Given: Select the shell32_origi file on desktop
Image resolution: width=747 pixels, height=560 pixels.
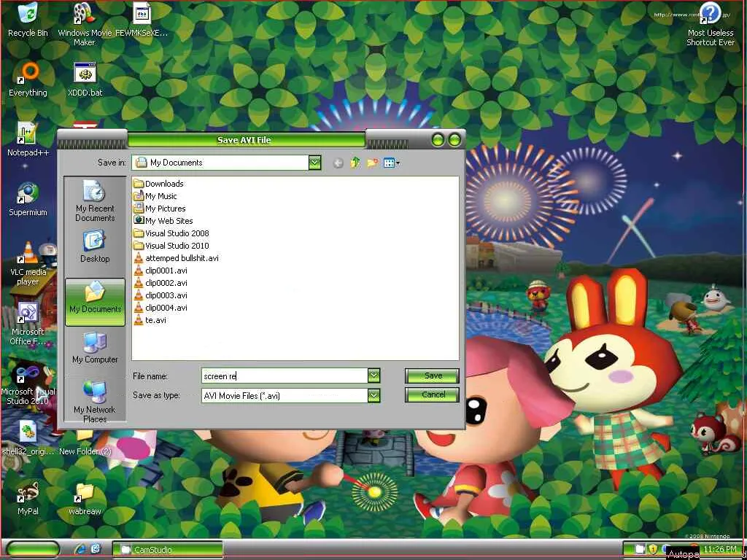Looking at the screenshot, I should point(28,438).
